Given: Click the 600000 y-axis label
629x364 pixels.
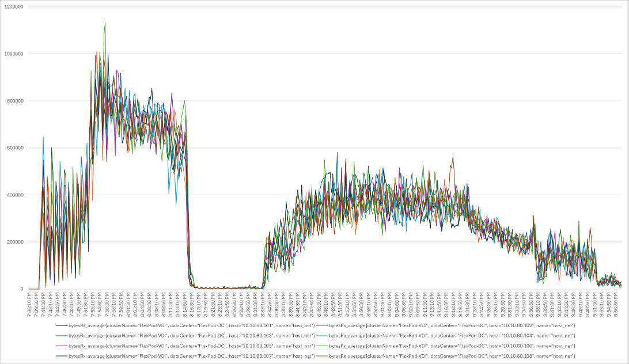Looking at the screenshot, I should (x=14, y=147).
